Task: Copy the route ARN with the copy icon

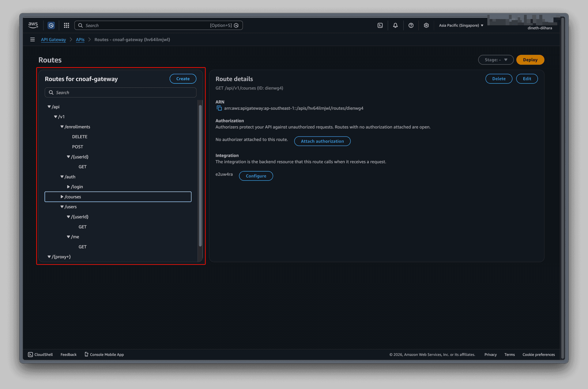Action: point(219,108)
